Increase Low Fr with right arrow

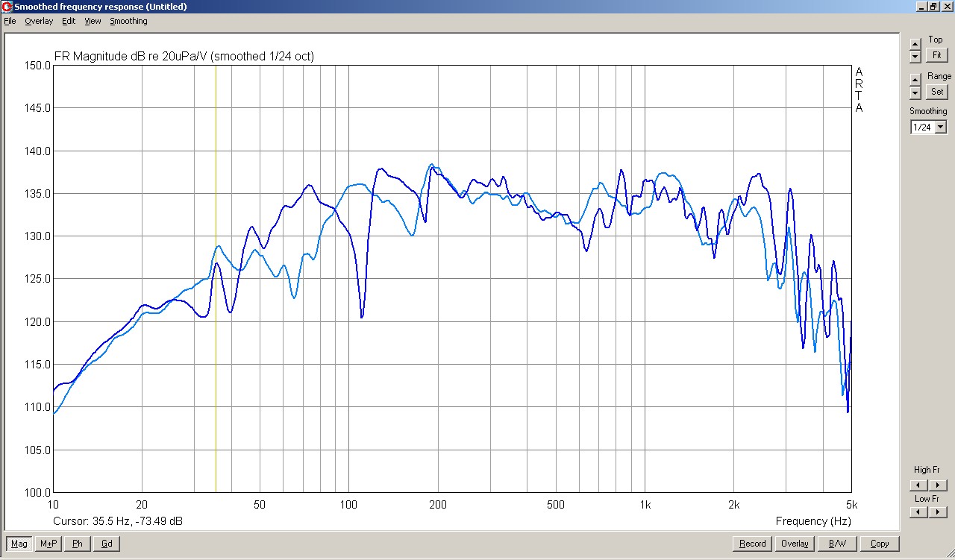click(939, 512)
